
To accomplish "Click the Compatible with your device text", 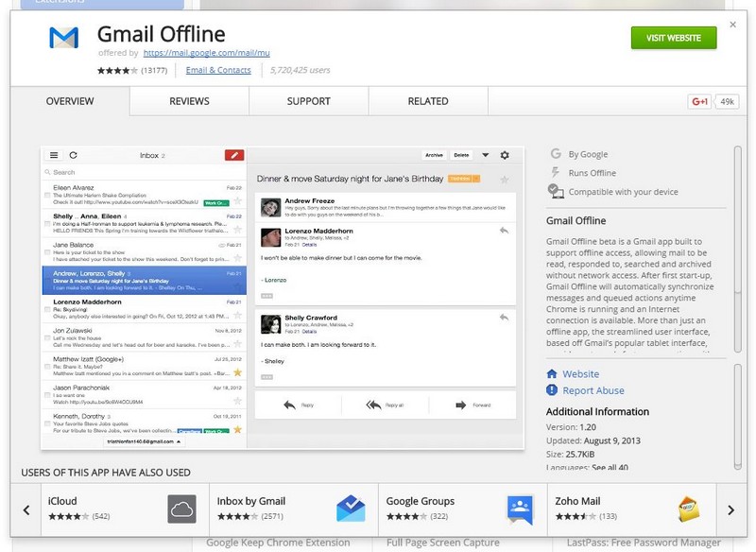I will click(x=623, y=191).
